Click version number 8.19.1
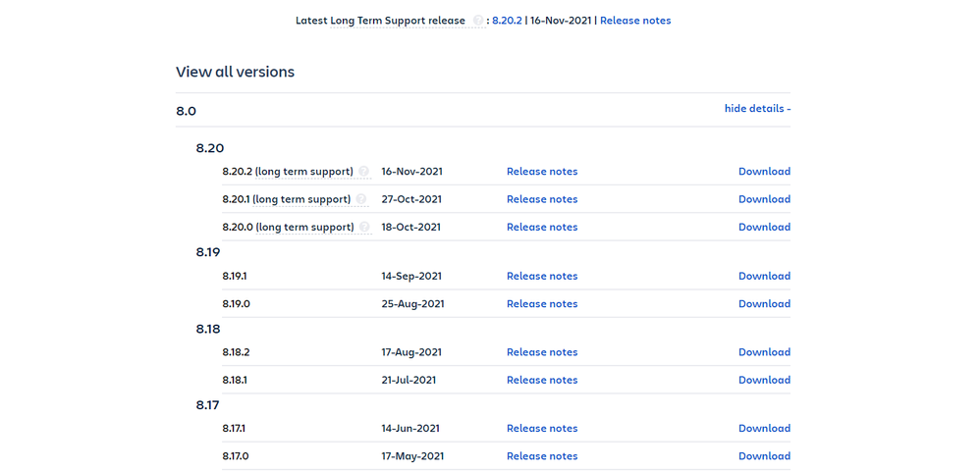The height and width of the screenshot is (471, 980). [235, 276]
